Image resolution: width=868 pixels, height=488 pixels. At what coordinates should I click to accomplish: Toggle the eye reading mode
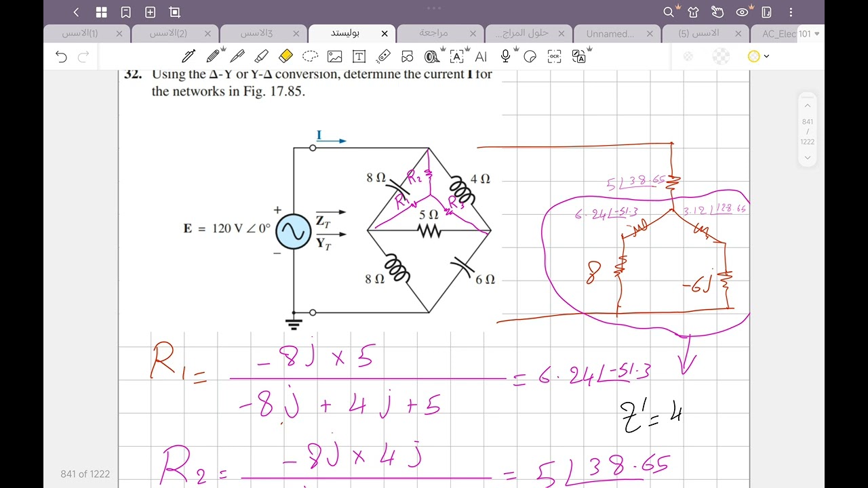click(x=743, y=12)
